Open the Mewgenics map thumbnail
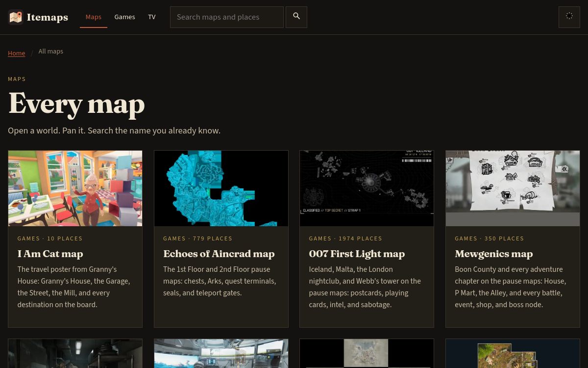This screenshot has width=588, height=368. click(x=513, y=188)
